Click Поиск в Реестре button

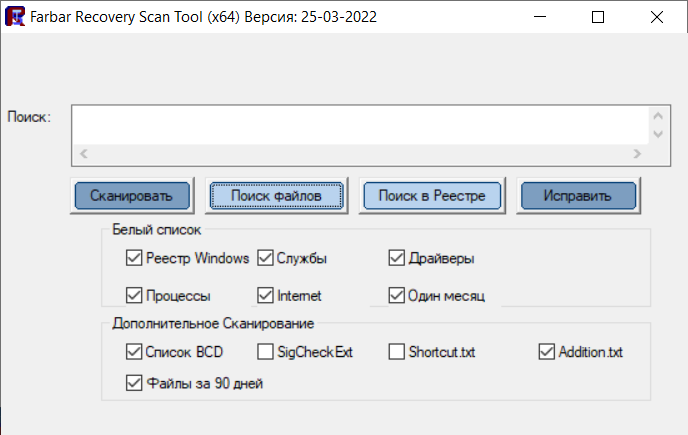[432, 196]
